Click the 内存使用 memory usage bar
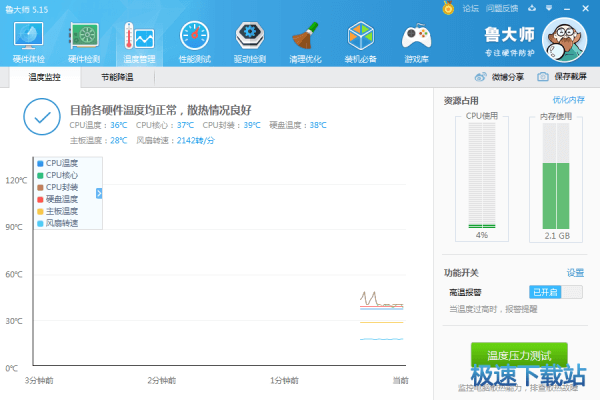Screen dimensions: 600x400 (556, 175)
